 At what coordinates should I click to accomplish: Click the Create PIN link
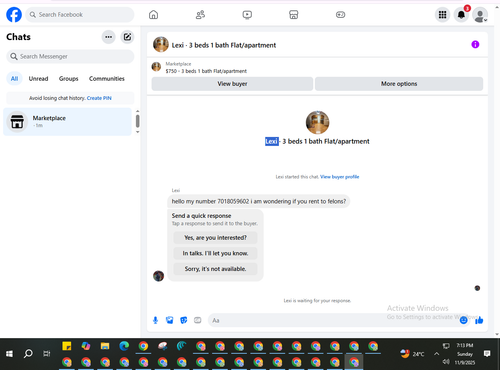tap(99, 98)
